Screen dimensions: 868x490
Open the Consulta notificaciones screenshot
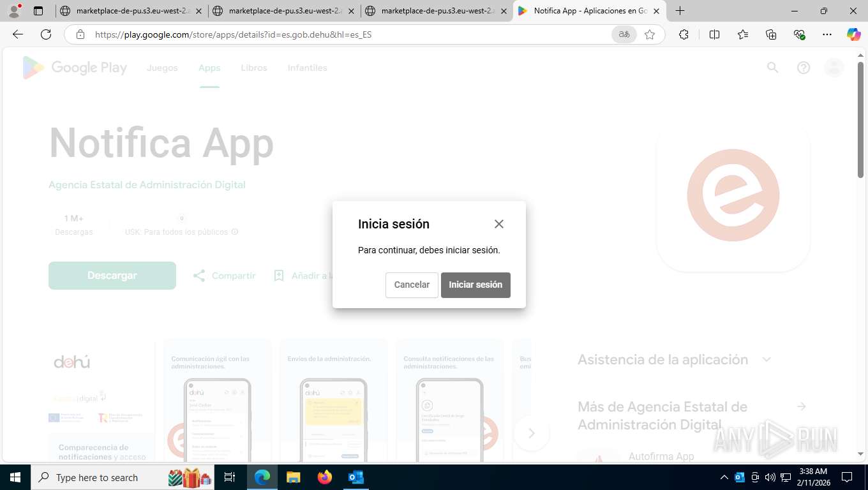450,399
